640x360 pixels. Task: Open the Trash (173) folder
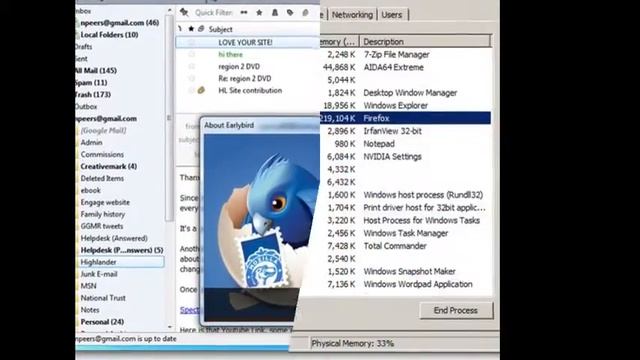pyautogui.click(x=93, y=94)
